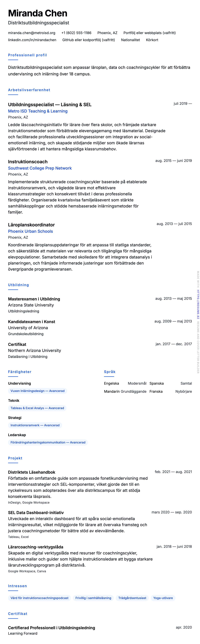Select the Tableau & Excel Analys skill tag

click(x=37, y=408)
